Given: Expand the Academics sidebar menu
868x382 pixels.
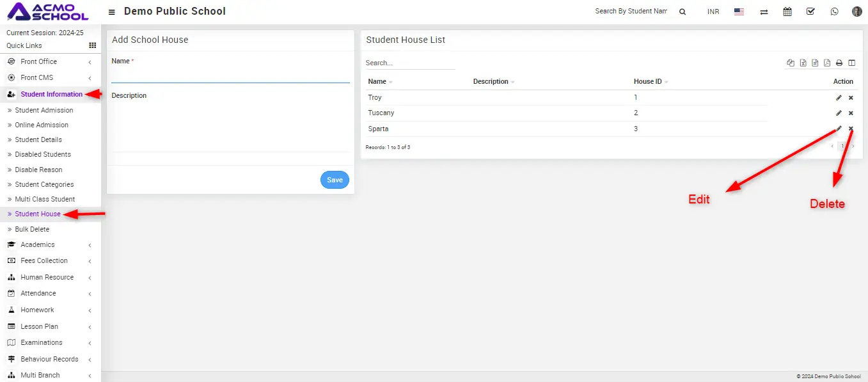Looking at the screenshot, I should point(38,244).
